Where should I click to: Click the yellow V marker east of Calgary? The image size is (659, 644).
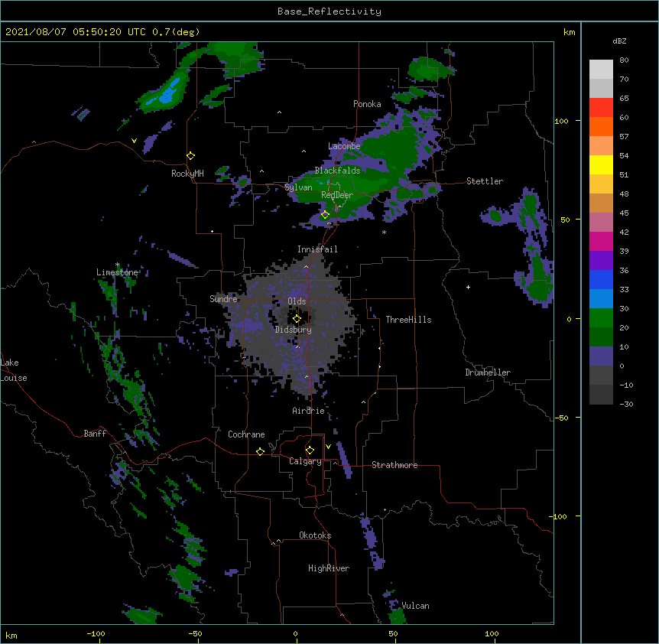(328, 447)
